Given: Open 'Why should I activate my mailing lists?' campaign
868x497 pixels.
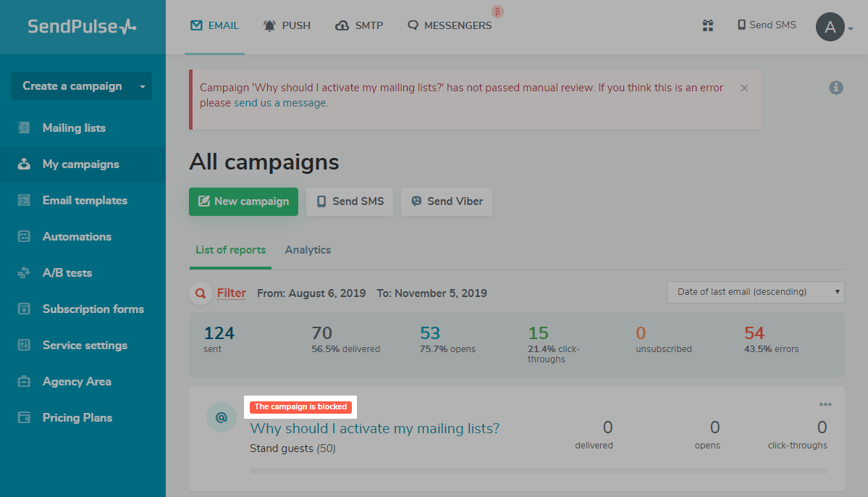Looking at the screenshot, I should click(x=374, y=428).
